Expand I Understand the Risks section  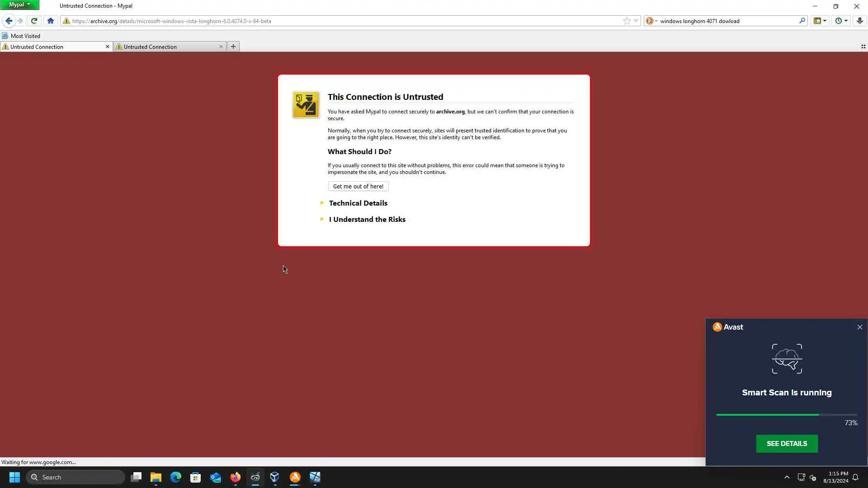coord(367,220)
